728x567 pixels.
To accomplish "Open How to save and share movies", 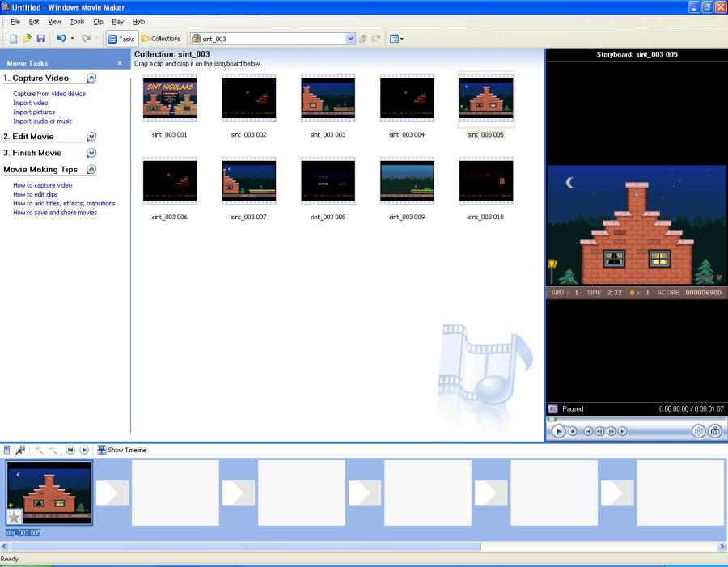I will 55,213.
